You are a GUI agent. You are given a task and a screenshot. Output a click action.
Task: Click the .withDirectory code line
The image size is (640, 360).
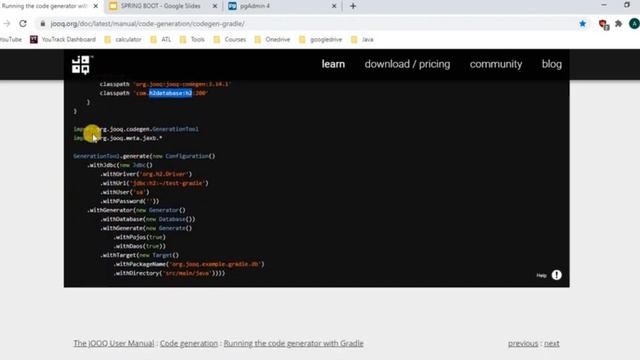click(x=169, y=273)
